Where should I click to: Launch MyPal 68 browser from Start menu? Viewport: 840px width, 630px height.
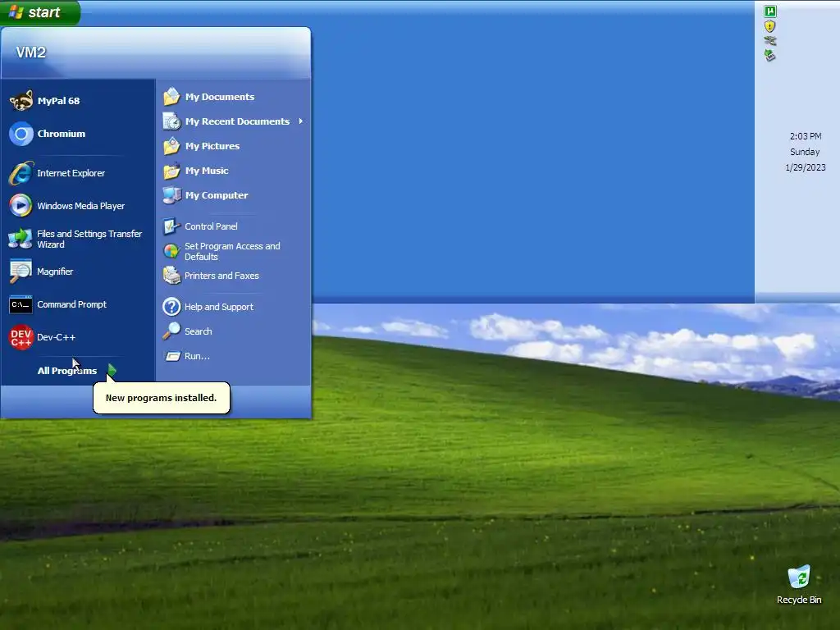coord(78,101)
